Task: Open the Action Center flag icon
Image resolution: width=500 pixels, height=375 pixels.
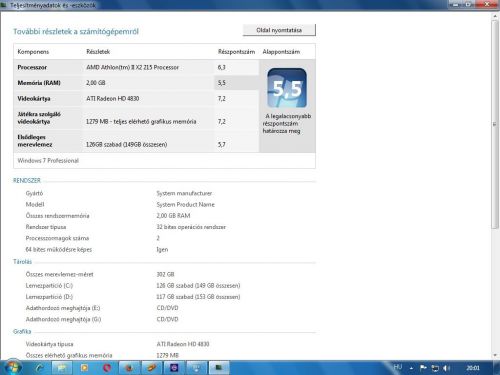Action: (x=423, y=368)
